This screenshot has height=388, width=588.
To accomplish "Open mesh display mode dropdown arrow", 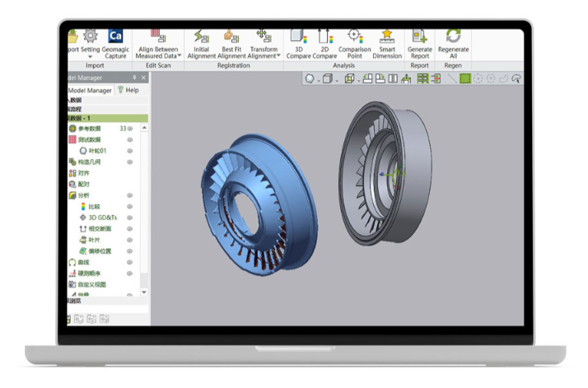I will point(319,81).
